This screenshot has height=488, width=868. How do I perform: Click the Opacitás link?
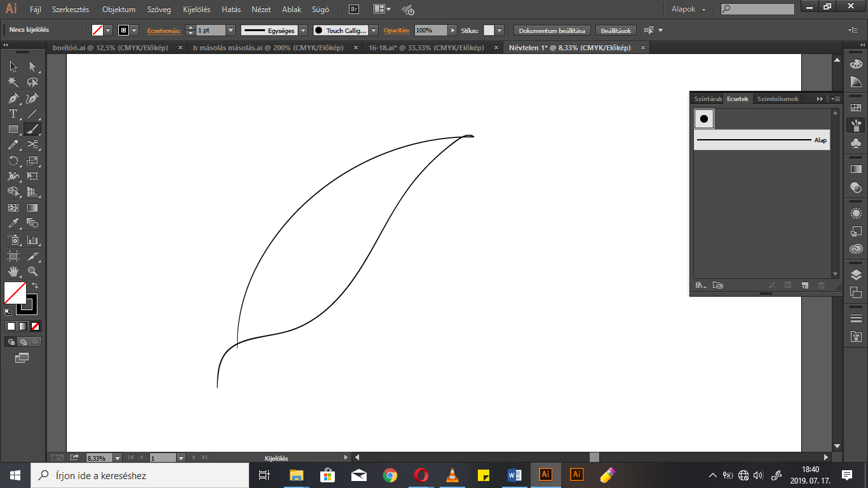tap(397, 30)
